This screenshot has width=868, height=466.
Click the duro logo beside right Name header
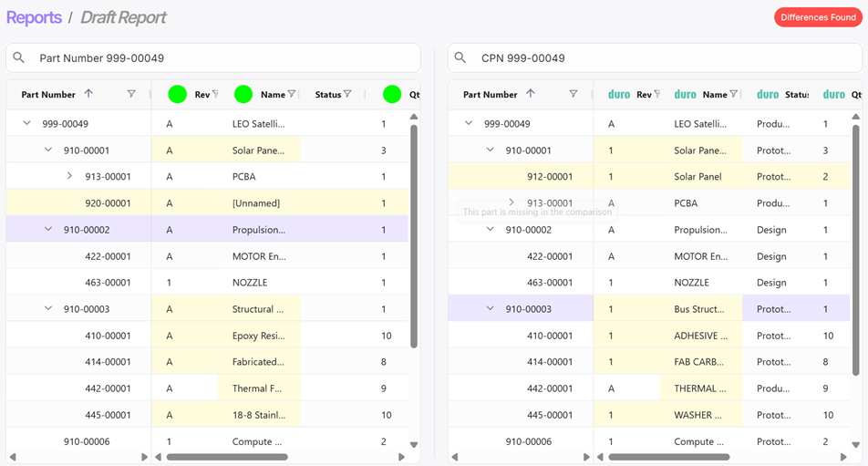click(685, 94)
